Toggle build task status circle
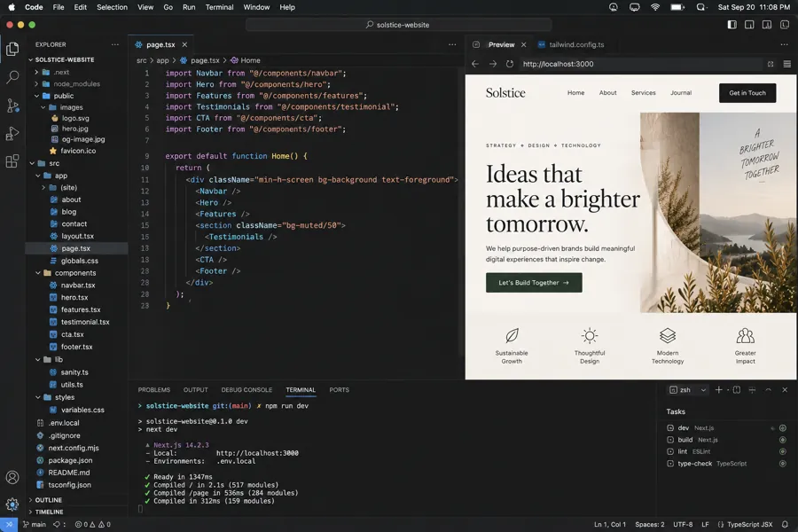This screenshot has height=532, width=798. click(x=783, y=440)
